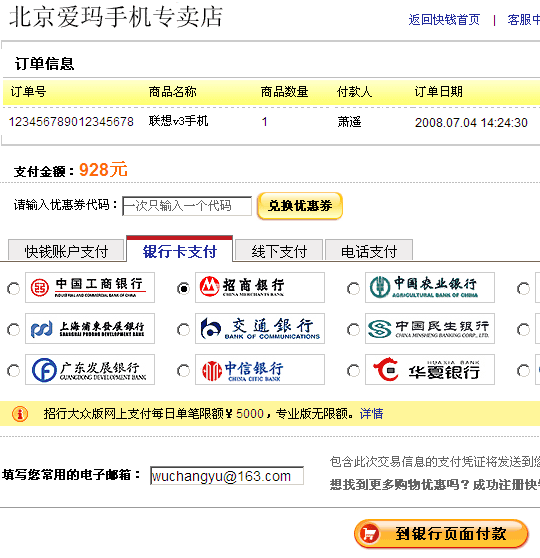Viewport: 540px width, 558px height.
Task: Click the Bank of Communications logo
Action: (x=260, y=328)
